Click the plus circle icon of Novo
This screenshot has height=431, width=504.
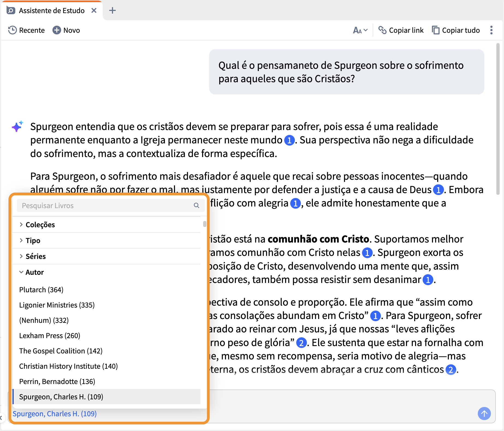click(57, 30)
